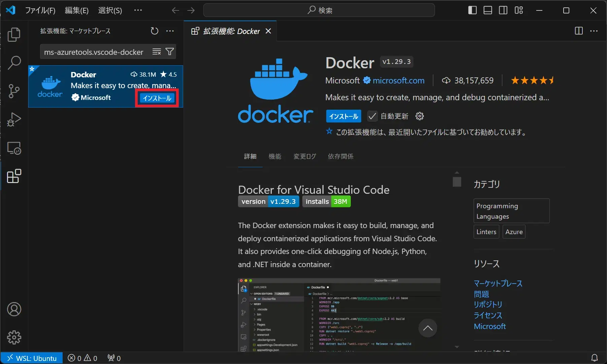Screen dimensions: 607x364
Task: Click the readme scrollbar down arrow
Action: [x=457, y=347]
